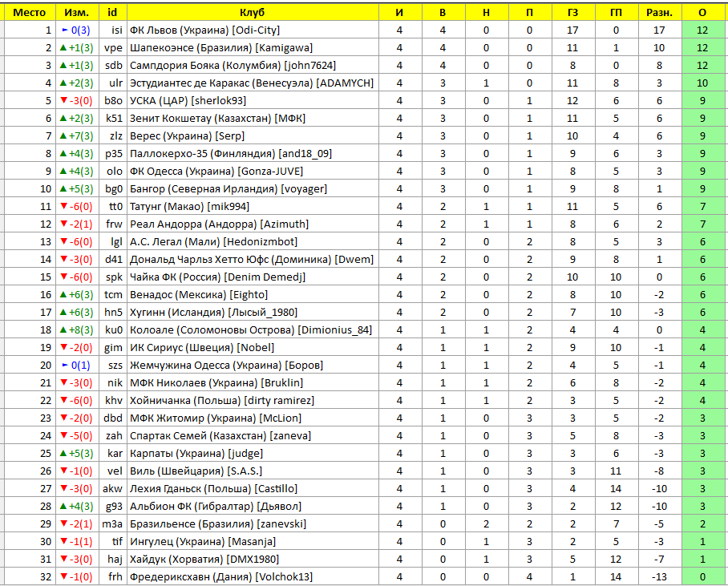The image size is (728, 586).
Task: Select the "m3a" id cell
Action: click(113, 524)
